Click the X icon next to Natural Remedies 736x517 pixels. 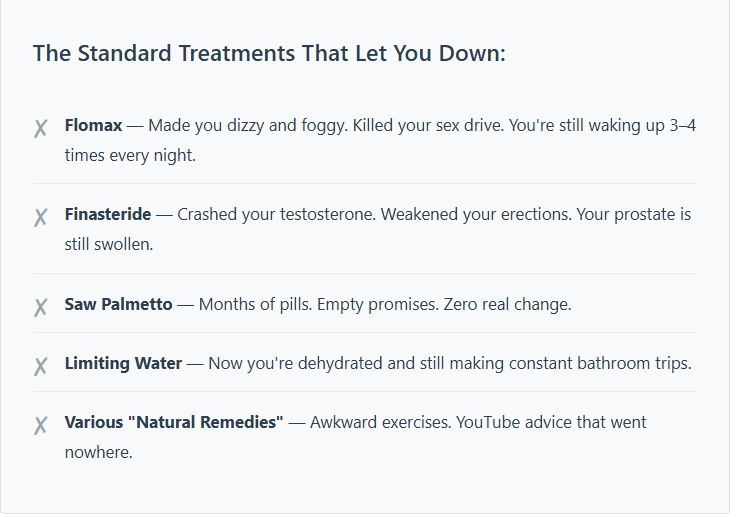pos(41,425)
